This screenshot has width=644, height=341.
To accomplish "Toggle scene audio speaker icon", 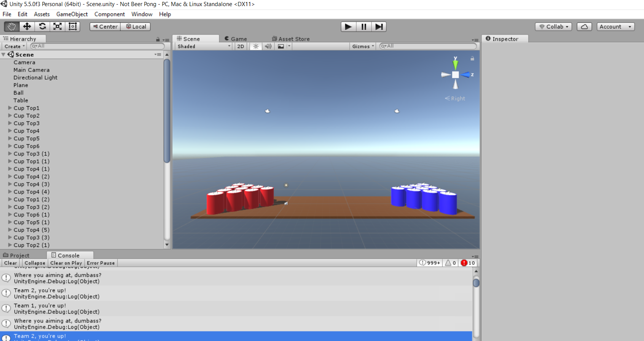I will coord(268,46).
